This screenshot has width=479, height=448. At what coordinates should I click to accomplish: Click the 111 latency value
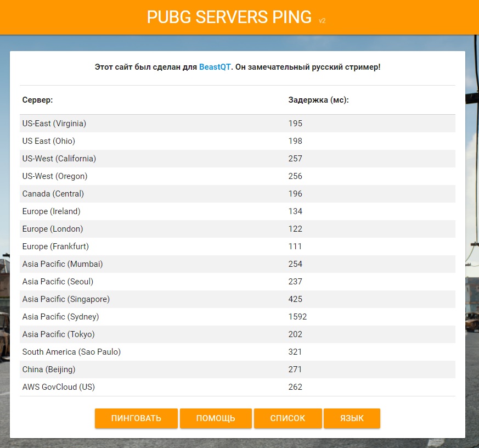(295, 247)
